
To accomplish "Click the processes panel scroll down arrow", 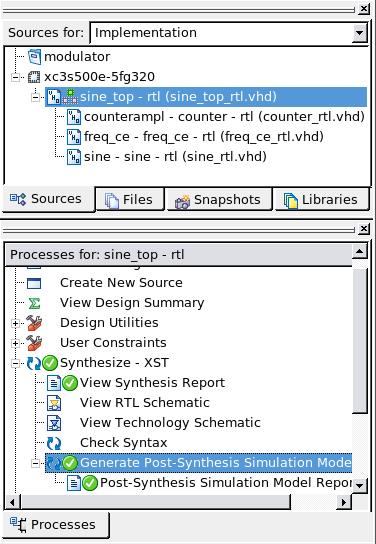I will [x=359, y=485].
